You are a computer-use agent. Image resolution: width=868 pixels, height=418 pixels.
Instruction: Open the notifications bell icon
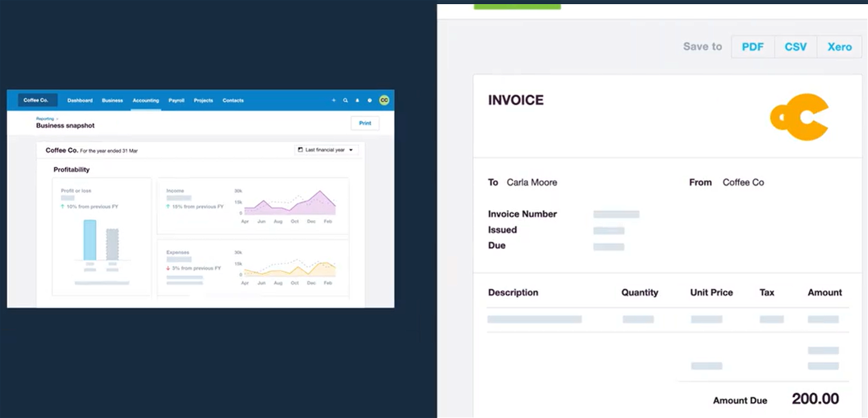[x=357, y=100]
